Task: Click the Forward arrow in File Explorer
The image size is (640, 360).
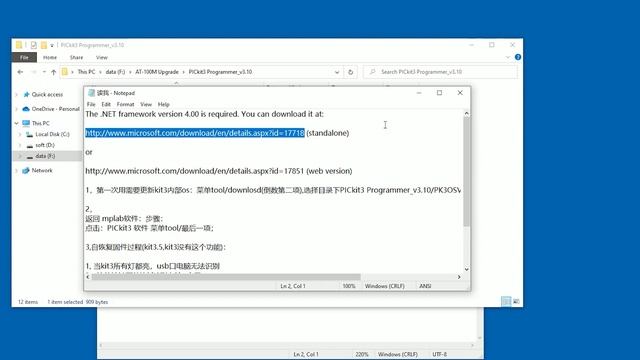Action: coord(34,72)
